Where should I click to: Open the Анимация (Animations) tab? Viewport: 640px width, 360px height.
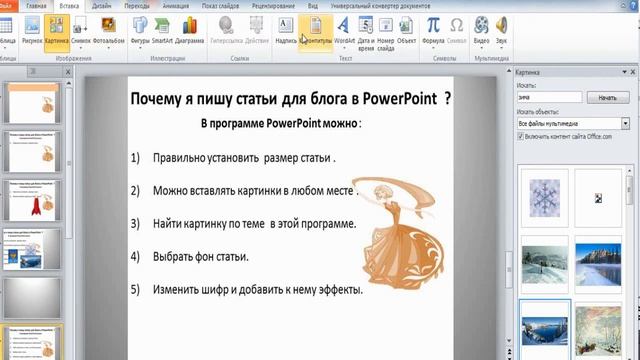pos(176,6)
